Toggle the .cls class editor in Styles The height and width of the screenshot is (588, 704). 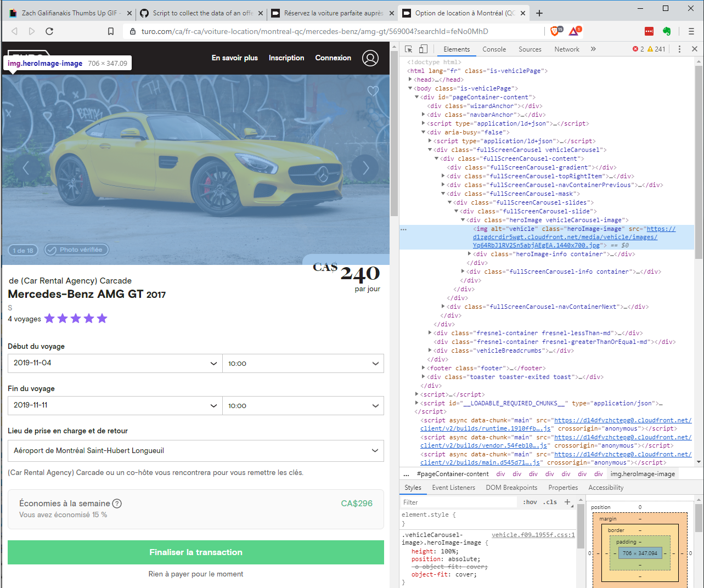pyautogui.click(x=549, y=502)
